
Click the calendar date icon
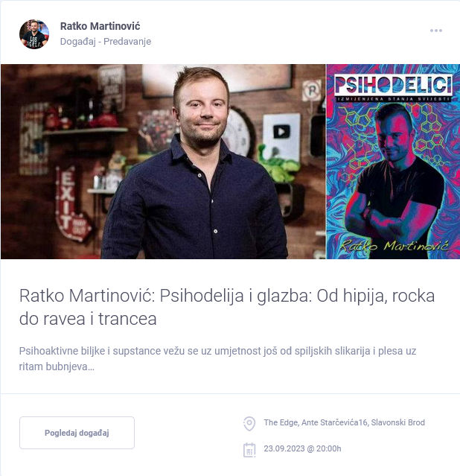[249, 450]
